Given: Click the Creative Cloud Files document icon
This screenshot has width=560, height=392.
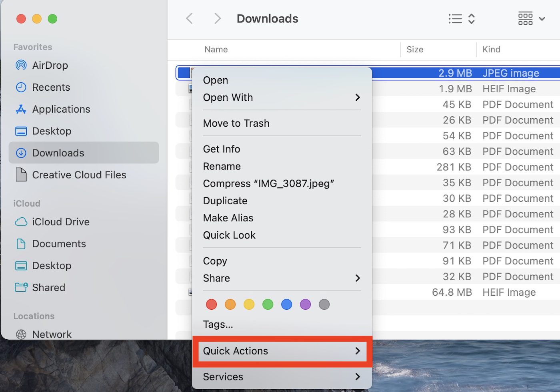Looking at the screenshot, I should 21,175.
